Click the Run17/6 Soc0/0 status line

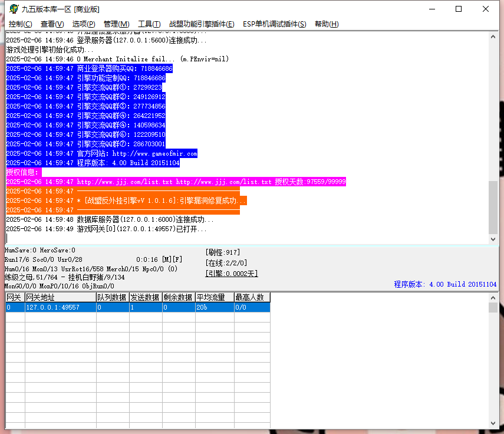(44, 259)
